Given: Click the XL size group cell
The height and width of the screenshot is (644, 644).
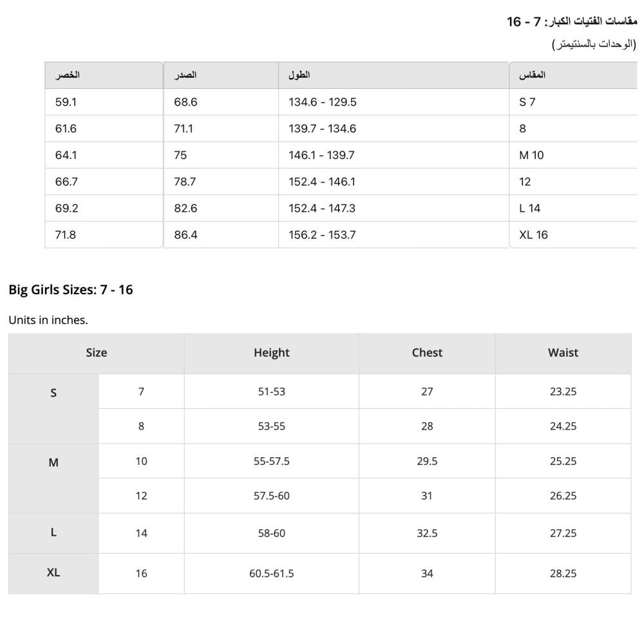Looking at the screenshot, I should click(x=53, y=573).
